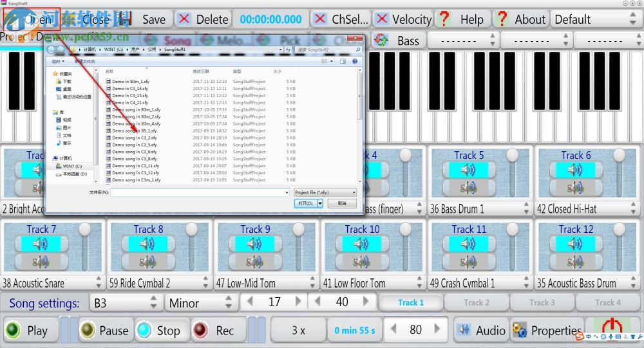Solo Track 9 button
Image resolution: width=644 pixels, height=348 pixels.
(254, 262)
